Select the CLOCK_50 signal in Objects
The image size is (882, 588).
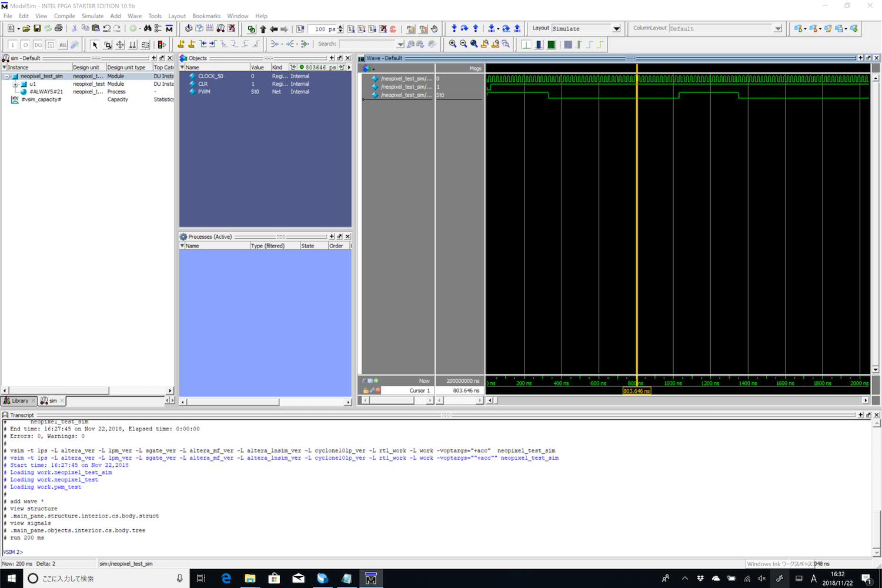click(211, 76)
